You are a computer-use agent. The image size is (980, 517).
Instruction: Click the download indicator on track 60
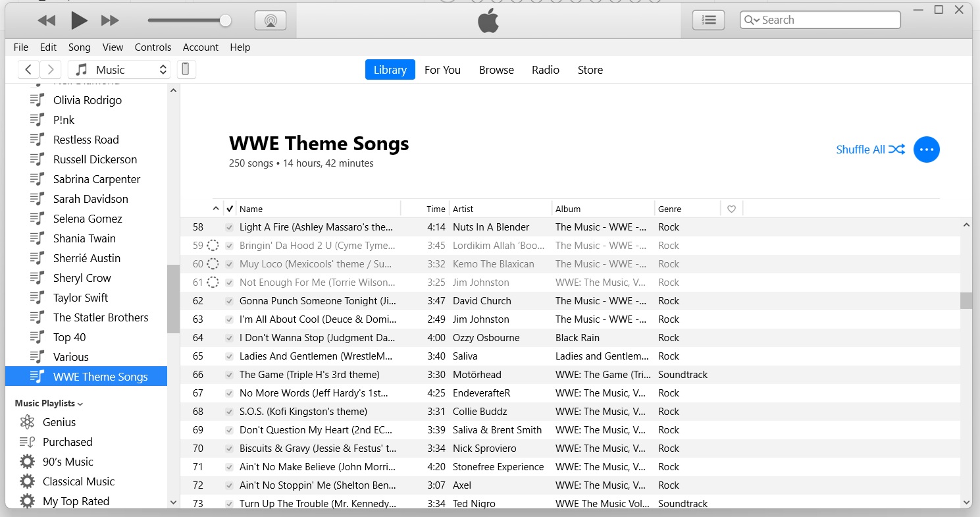[x=213, y=264]
